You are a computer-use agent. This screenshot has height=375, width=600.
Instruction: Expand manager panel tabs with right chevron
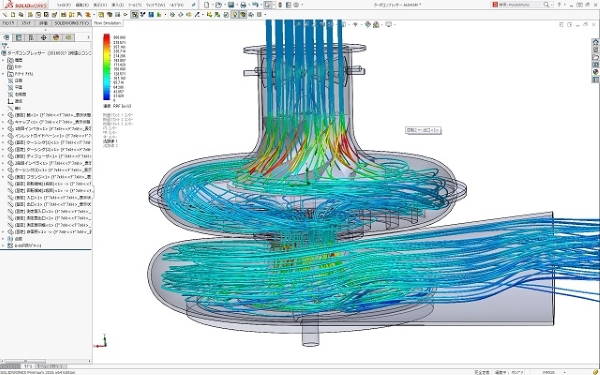(x=88, y=38)
